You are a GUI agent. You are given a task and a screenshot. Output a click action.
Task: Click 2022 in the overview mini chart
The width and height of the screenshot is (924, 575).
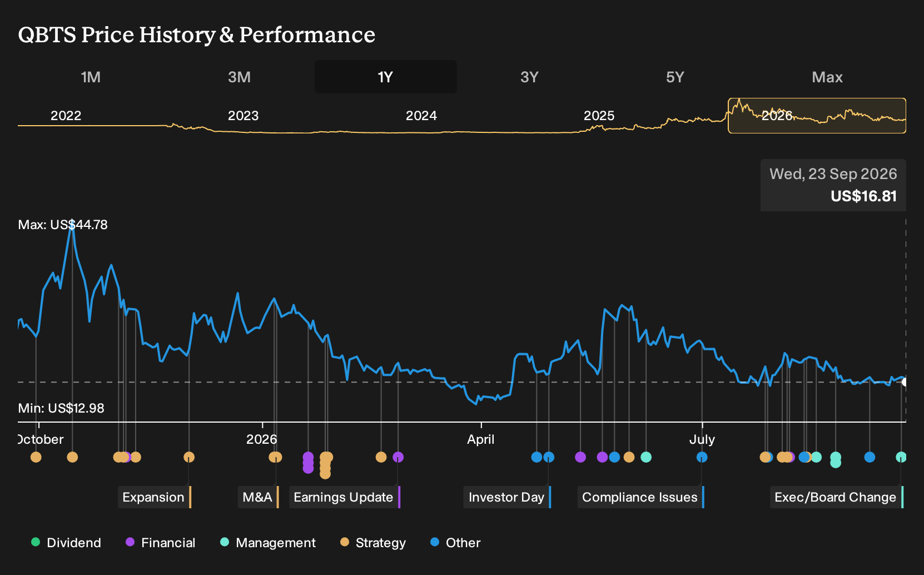pos(66,116)
